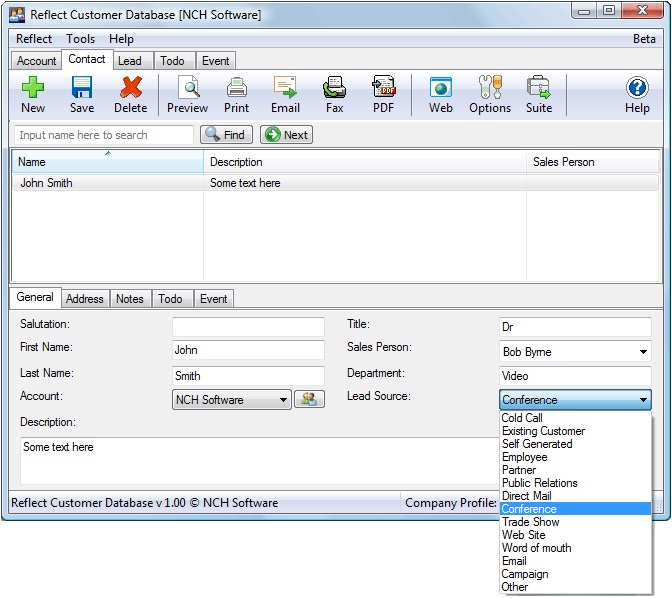Choose Trade Show from Lead Source list

pos(530,522)
